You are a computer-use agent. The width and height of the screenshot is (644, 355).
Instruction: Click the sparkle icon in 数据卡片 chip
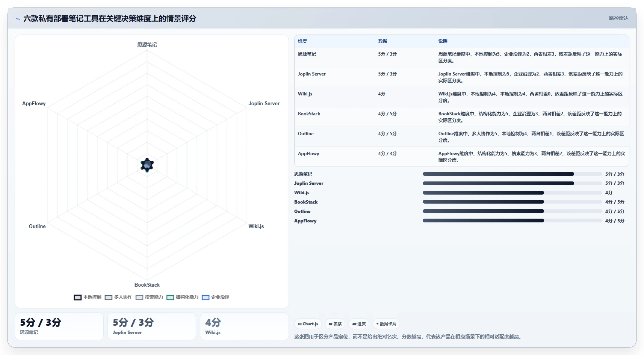click(377, 324)
